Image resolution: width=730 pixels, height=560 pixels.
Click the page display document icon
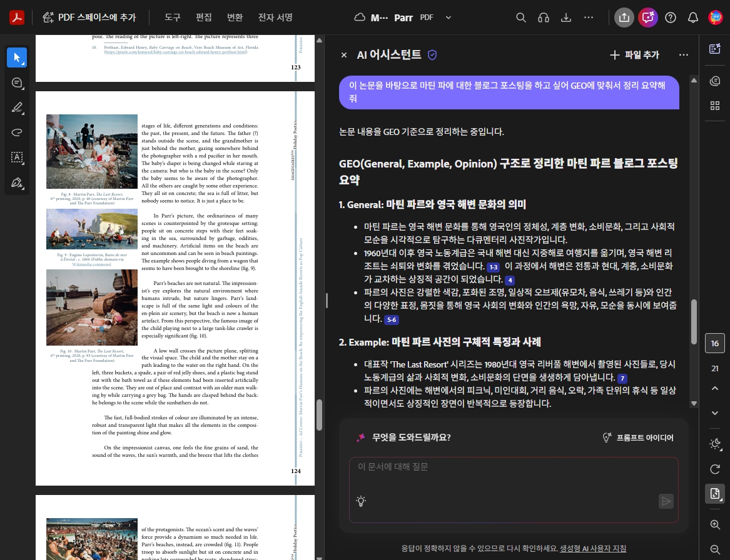pos(715,494)
